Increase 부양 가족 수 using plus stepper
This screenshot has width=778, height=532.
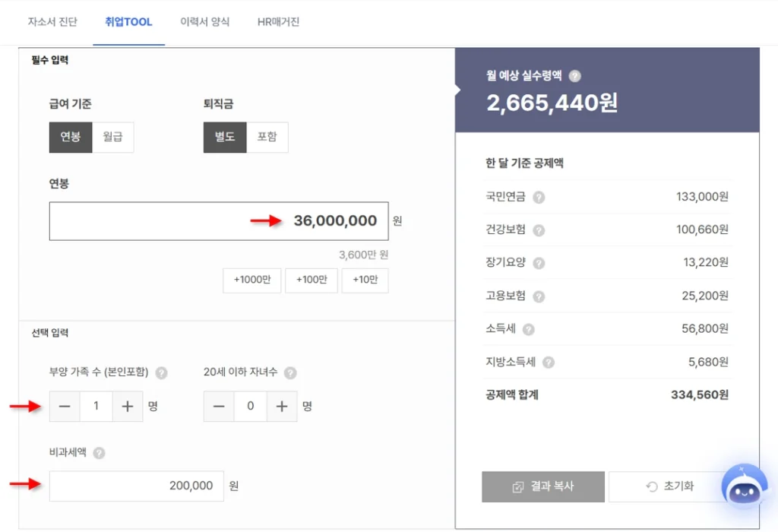[128, 406]
